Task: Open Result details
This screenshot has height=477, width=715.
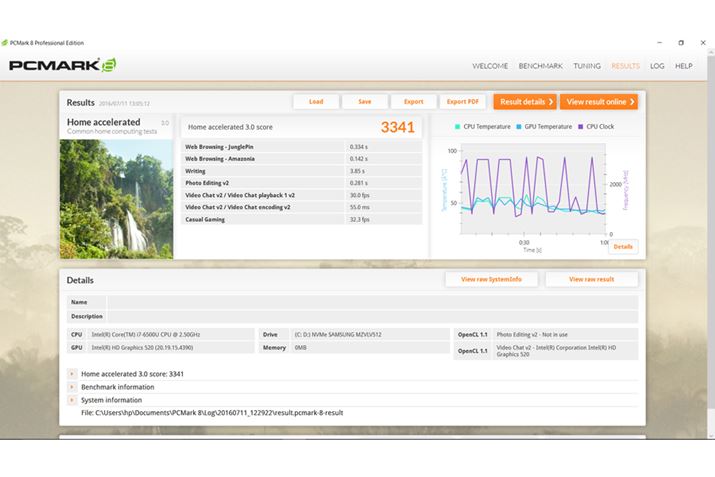Action: click(524, 102)
